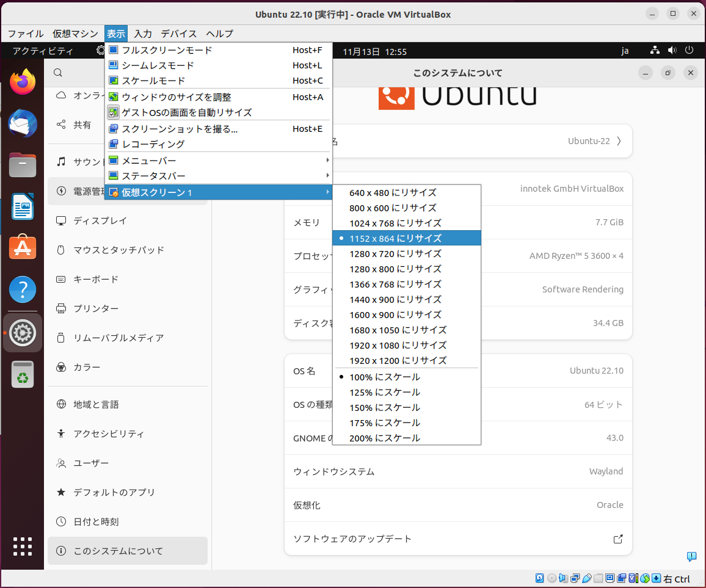
Task: Click the keyboard capture arrow icon
Action: (656, 579)
